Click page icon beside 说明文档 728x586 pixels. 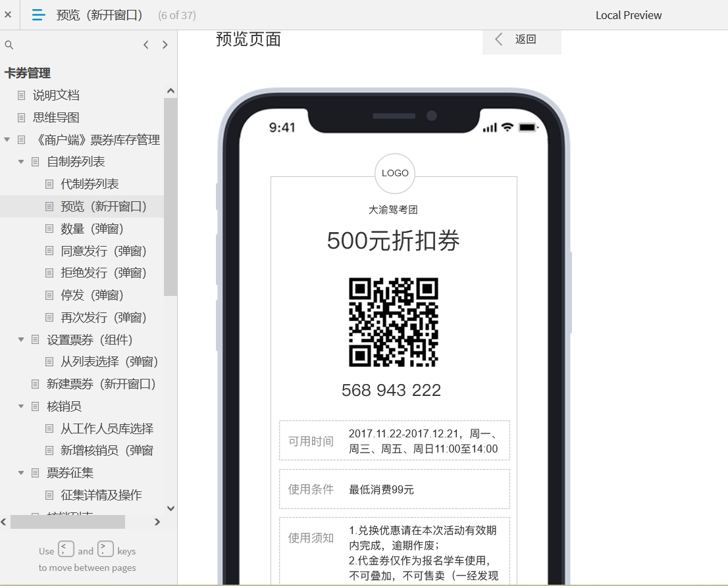point(21,95)
